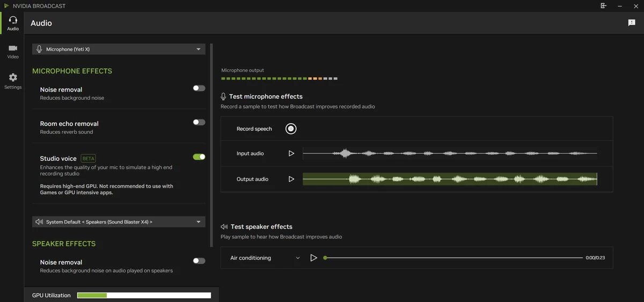Click the mic icon beside Test microphone effects

pos(223,96)
